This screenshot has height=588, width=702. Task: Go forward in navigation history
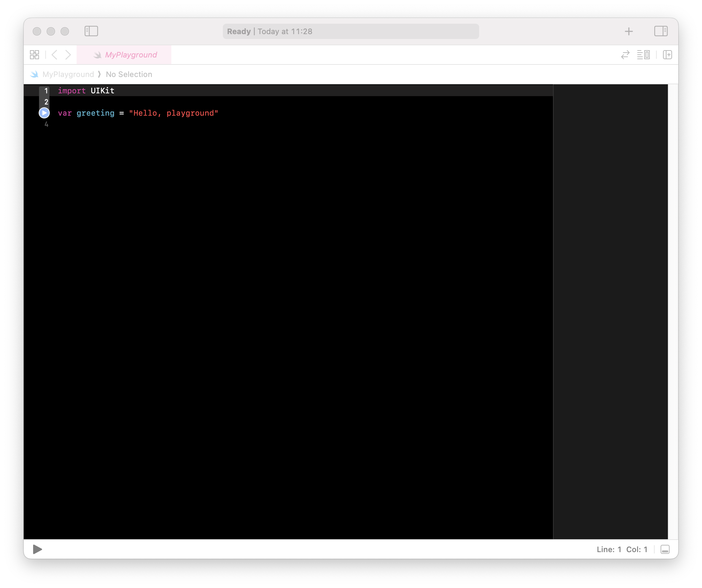point(68,55)
